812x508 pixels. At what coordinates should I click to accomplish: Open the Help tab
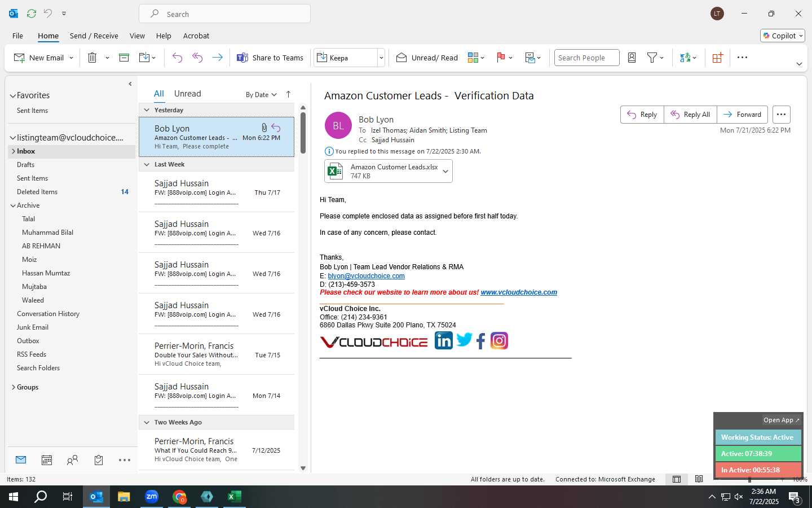point(164,36)
